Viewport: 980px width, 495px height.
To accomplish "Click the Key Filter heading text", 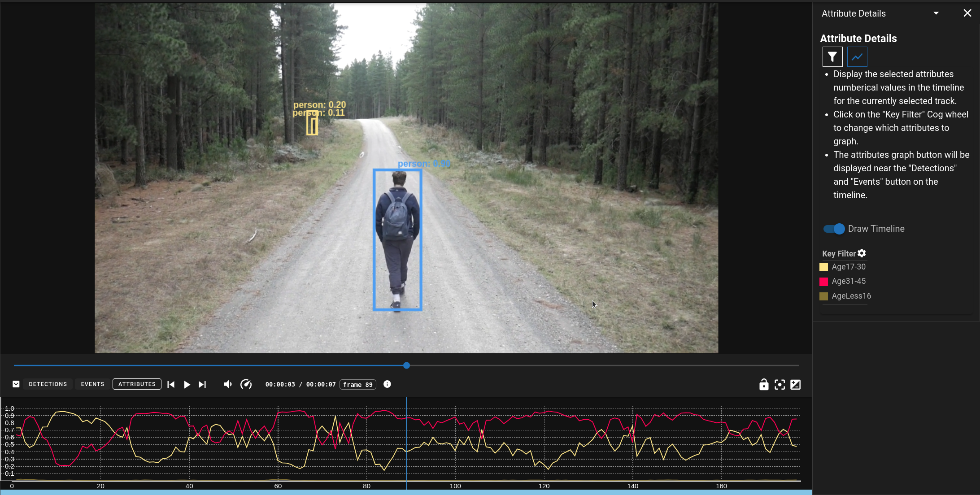I will click(839, 253).
